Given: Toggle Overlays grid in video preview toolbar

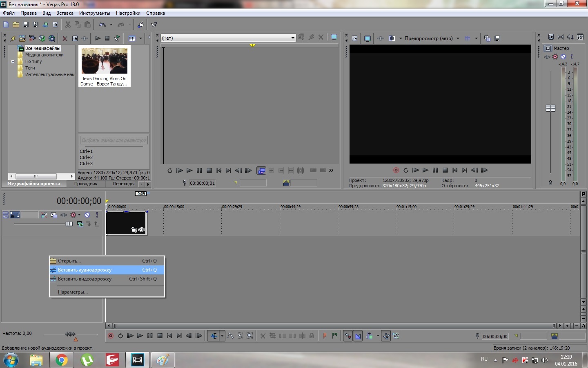Looking at the screenshot, I should click(x=468, y=38).
